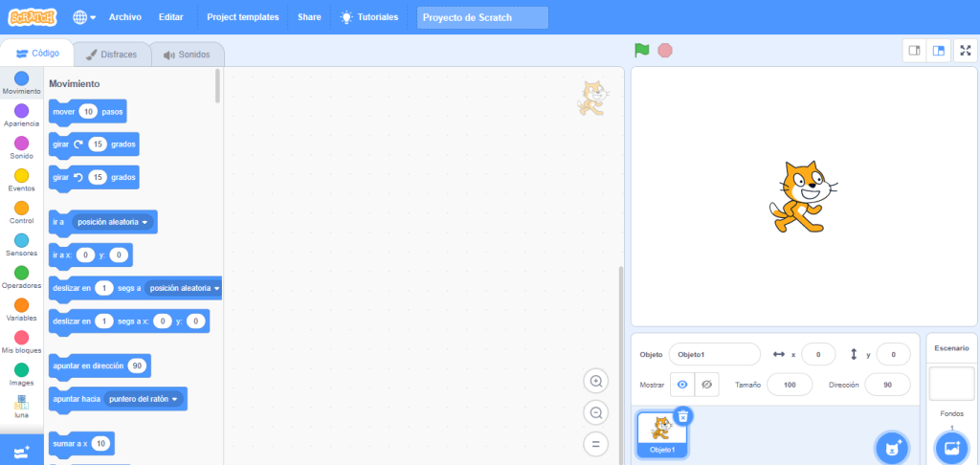
Task: Click the Share button
Action: point(309,17)
